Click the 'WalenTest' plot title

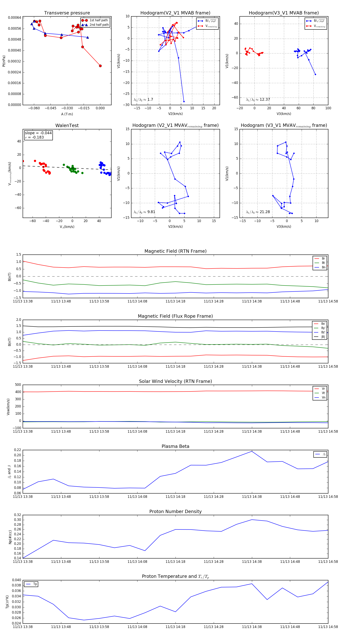click(x=67, y=125)
